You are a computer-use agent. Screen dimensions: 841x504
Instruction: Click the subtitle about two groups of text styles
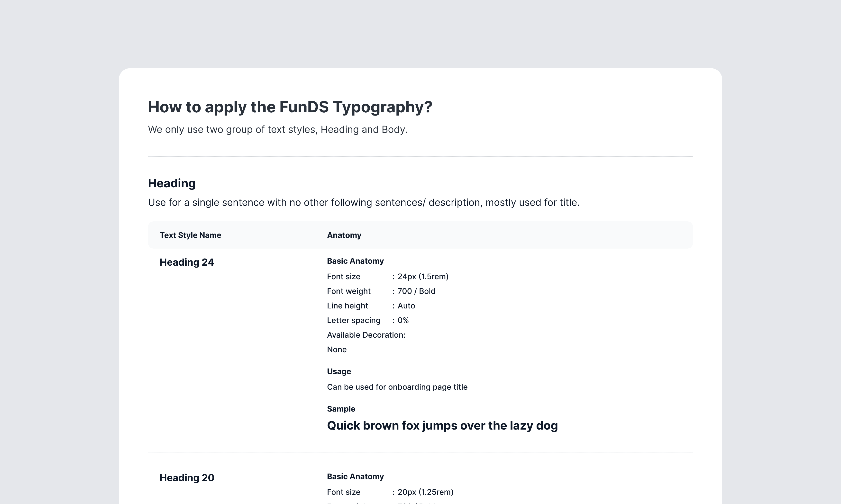(x=277, y=129)
